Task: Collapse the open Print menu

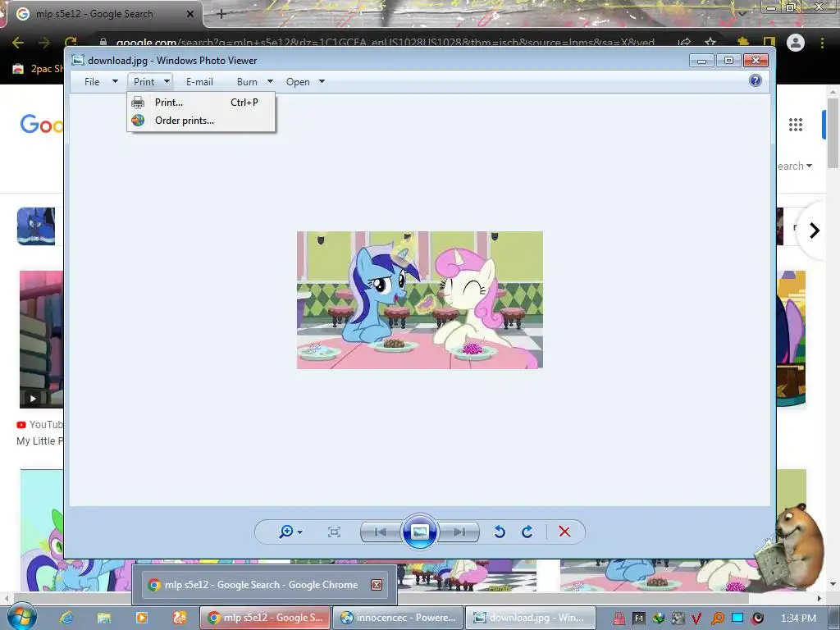Action: [x=144, y=82]
